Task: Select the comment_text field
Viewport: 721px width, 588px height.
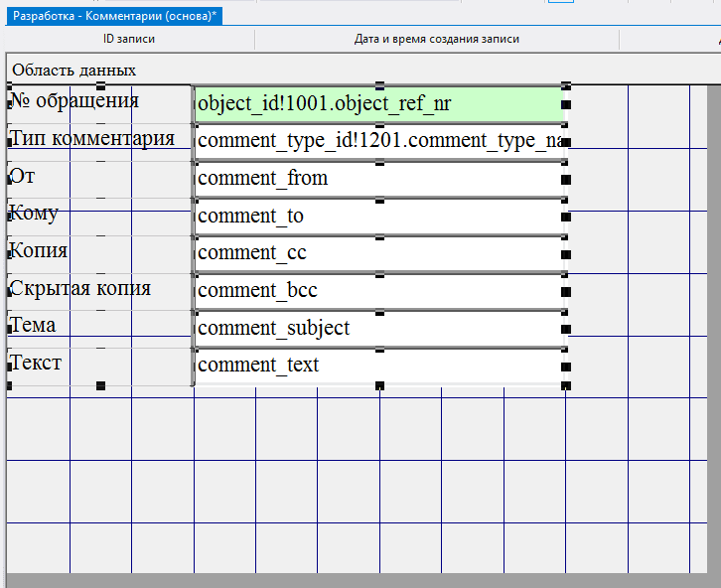Action: click(x=378, y=366)
